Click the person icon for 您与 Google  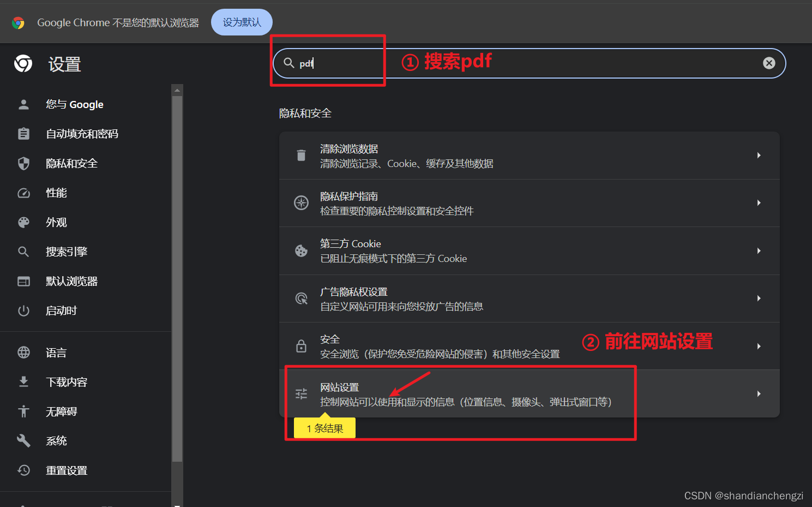pyautogui.click(x=23, y=104)
